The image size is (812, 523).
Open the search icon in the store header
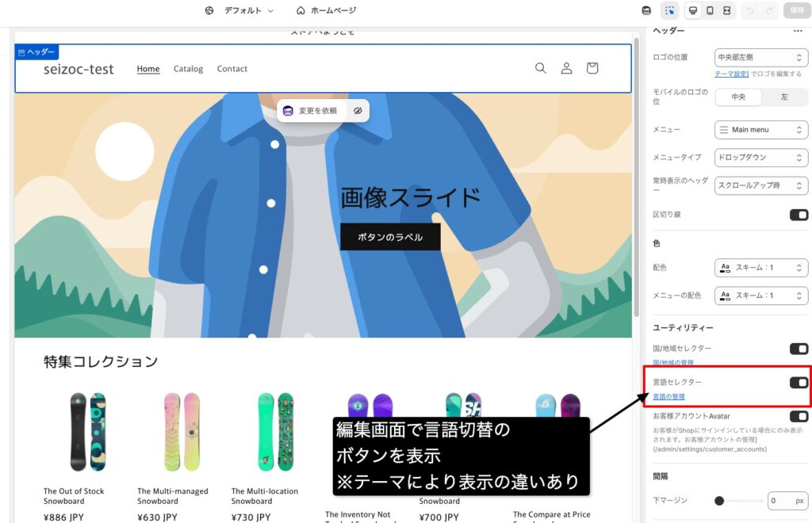coord(541,68)
